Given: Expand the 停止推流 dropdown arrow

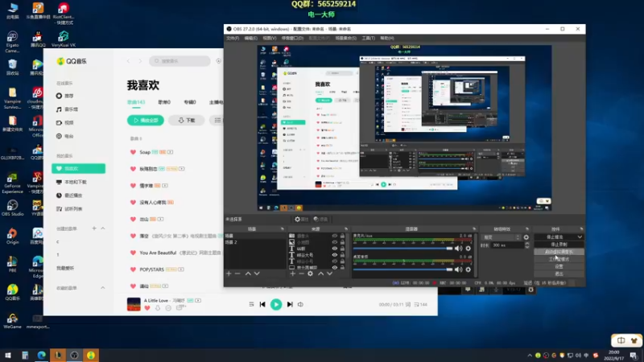Looking at the screenshot, I should coord(580,237).
